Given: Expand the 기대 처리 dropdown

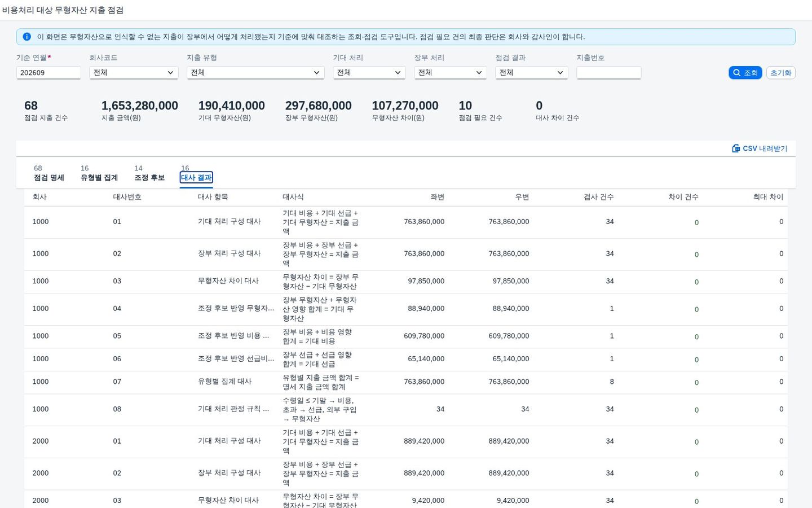Looking at the screenshot, I should [x=369, y=73].
